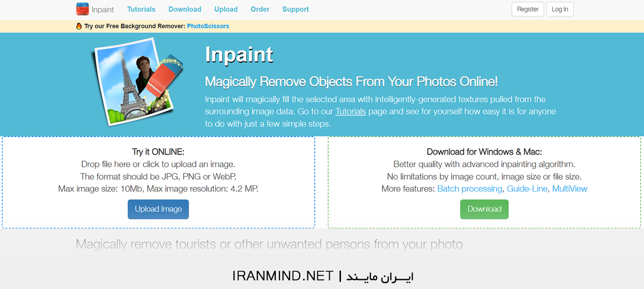Click the Register button

coord(528,9)
